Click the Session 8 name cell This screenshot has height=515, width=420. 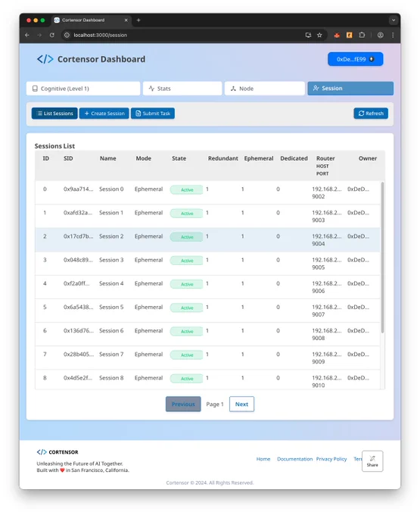coord(111,379)
